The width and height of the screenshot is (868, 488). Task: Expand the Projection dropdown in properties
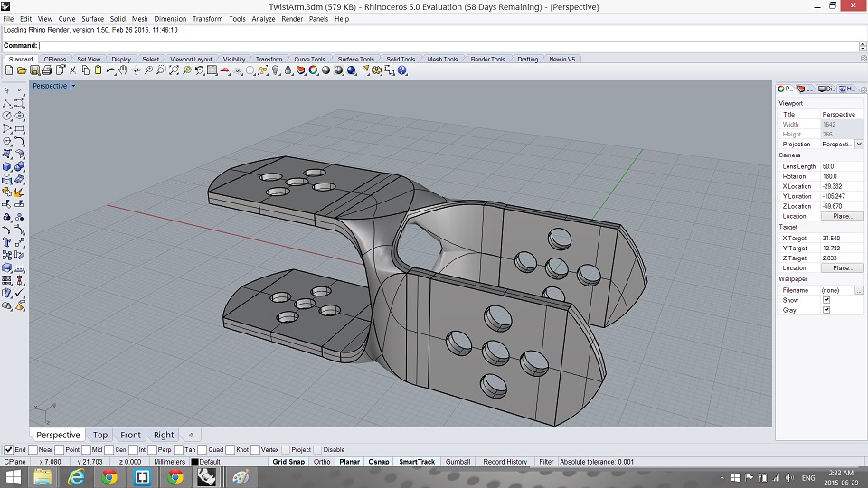click(858, 145)
